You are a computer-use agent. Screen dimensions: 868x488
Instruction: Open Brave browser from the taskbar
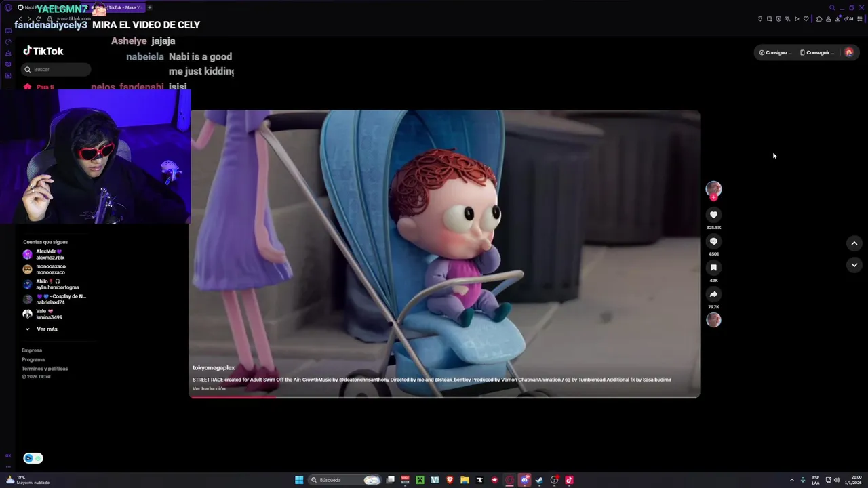(x=450, y=480)
